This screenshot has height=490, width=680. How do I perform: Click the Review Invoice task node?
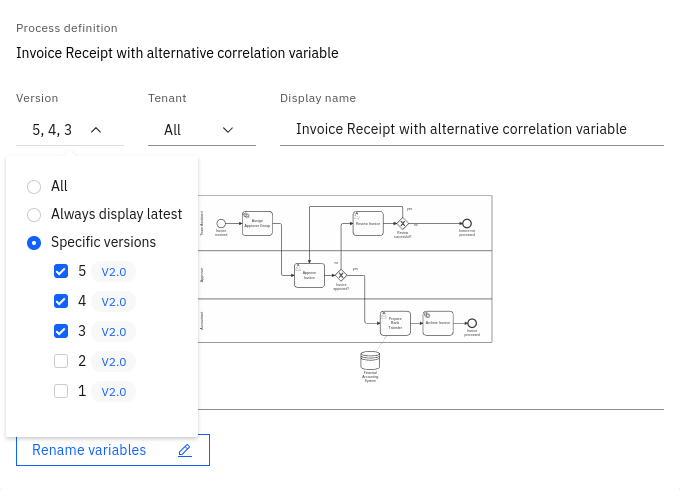point(367,224)
